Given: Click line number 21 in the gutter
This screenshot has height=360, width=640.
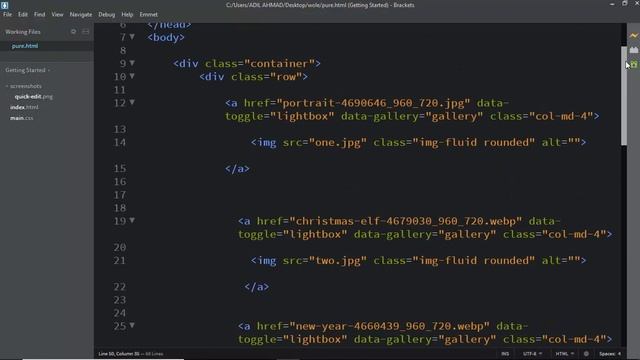Looking at the screenshot, I should 120,260.
